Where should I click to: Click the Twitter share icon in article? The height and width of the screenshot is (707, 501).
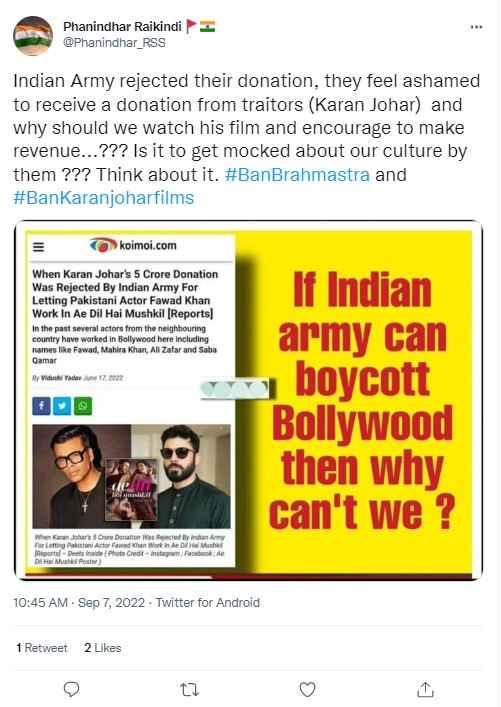click(x=62, y=406)
